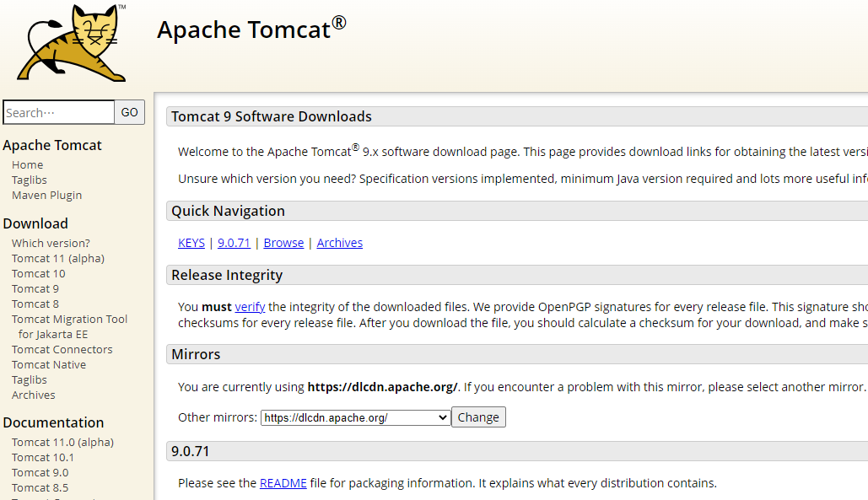Image resolution: width=868 pixels, height=500 pixels.
Task: Open Tomcat Native sidebar link
Action: (x=48, y=364)
